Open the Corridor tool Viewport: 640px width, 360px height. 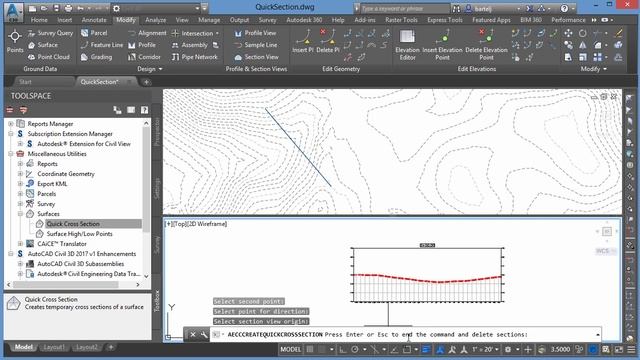coord(144,57)
